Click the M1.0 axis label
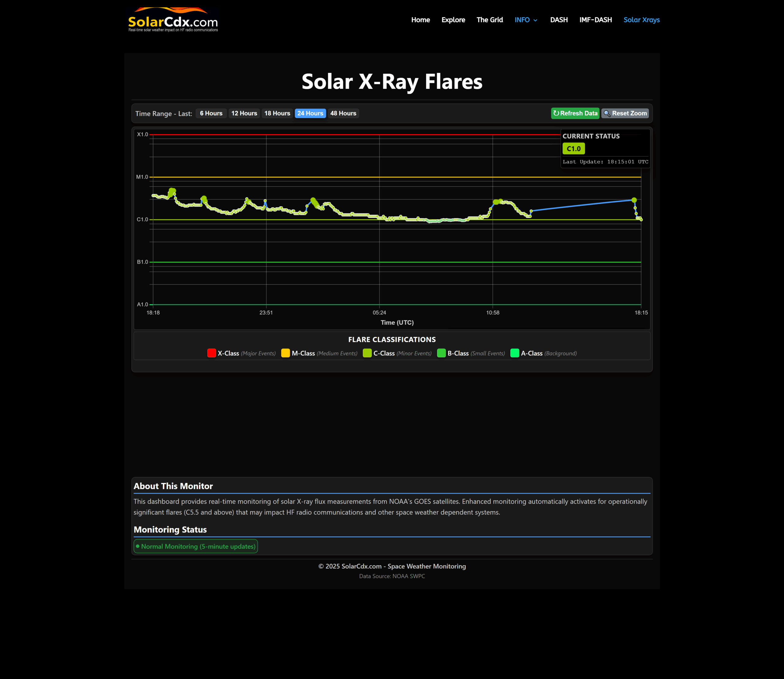This screenshot has width=784, height=679. [142, 177]
